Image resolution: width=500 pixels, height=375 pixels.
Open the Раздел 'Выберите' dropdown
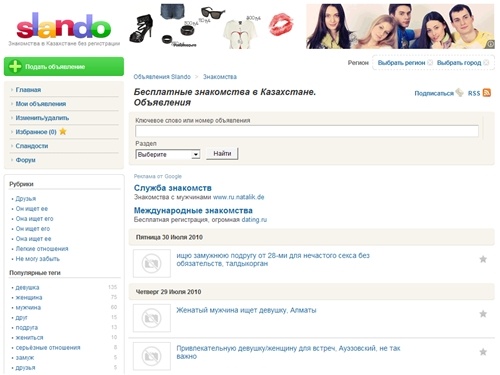(x=168, y=154)
